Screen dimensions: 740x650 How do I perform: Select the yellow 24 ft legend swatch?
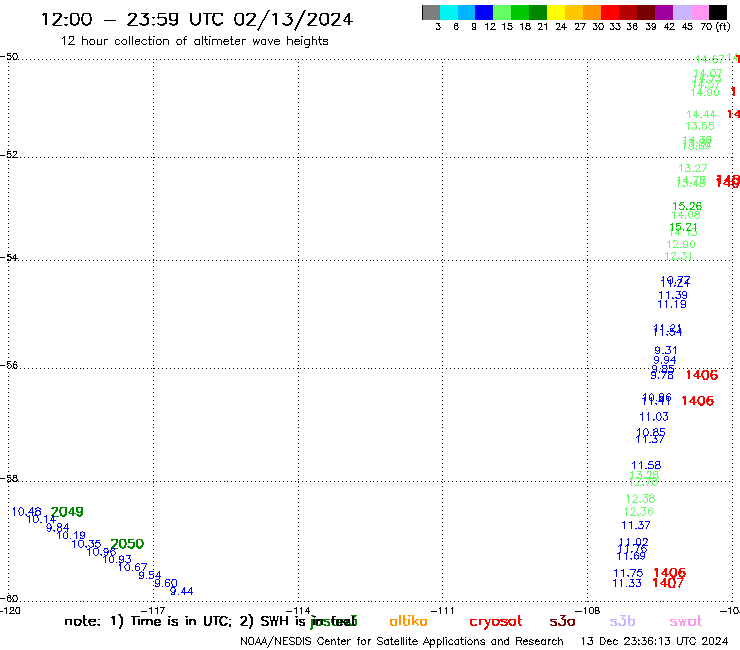556,12
